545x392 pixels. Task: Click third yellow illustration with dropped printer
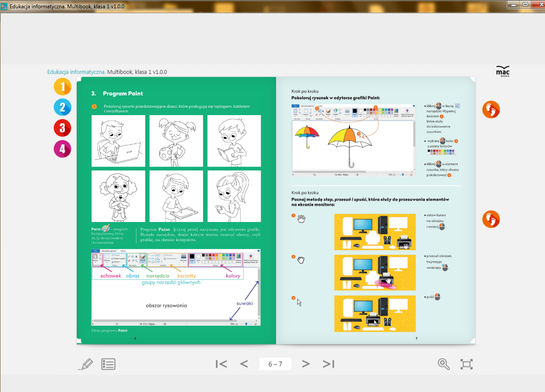(375, 314)
